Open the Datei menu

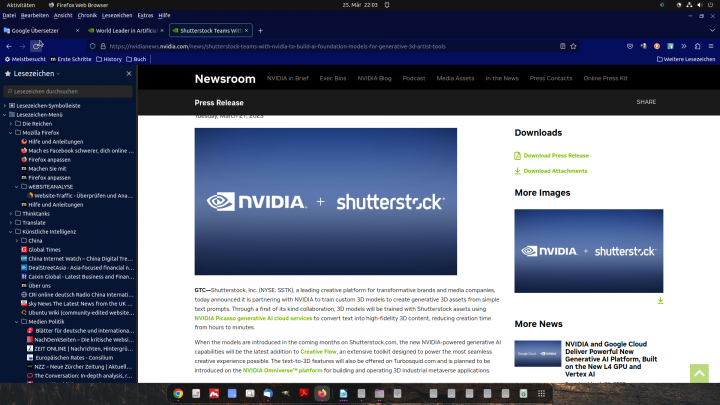coord(9,16)
